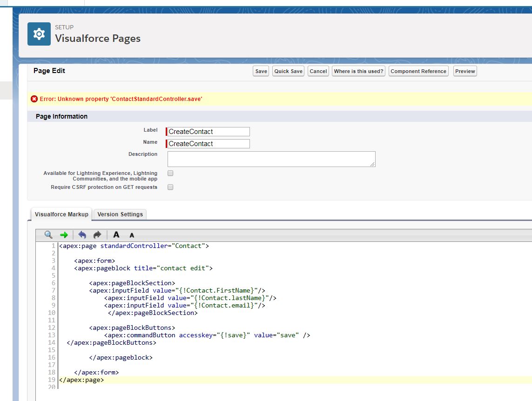Open the 'Where is this used?' button
Viewport: 532px width, 401px height.
(358, 71)
